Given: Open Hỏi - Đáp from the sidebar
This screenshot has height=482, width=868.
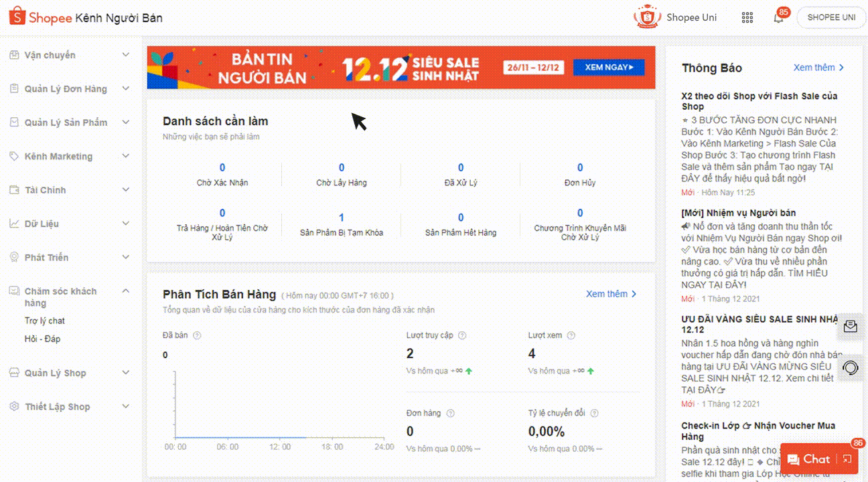Looking at the screenshot, I should pyautogui.click(x=42, y=339).
